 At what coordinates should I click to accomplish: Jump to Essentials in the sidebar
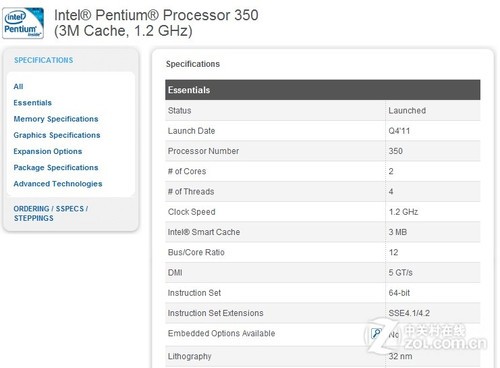33,103
